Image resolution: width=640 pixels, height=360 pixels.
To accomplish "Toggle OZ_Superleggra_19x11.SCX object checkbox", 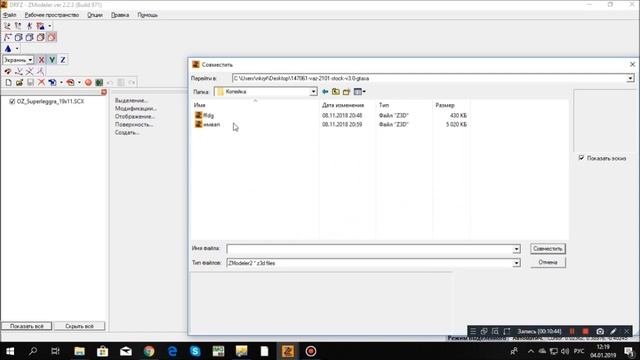I will point(12,101).
